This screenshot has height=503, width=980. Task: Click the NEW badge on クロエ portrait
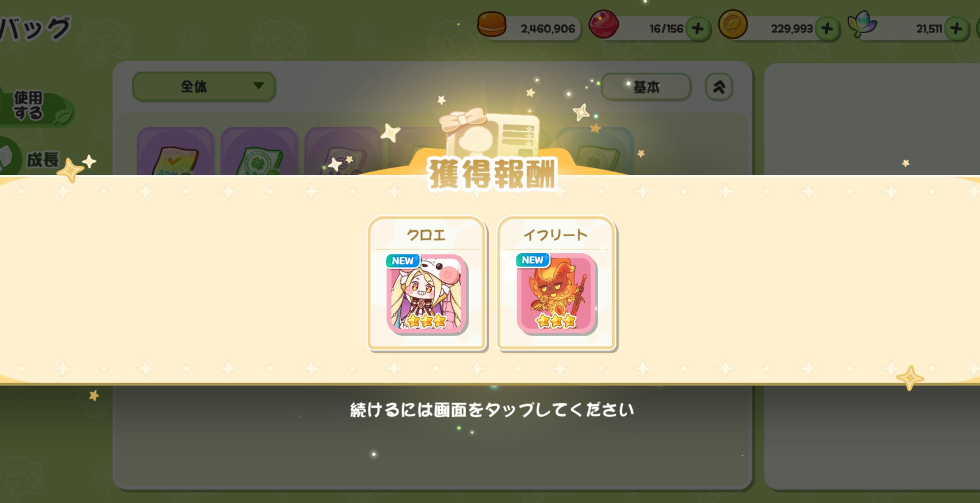pos(402,261)
